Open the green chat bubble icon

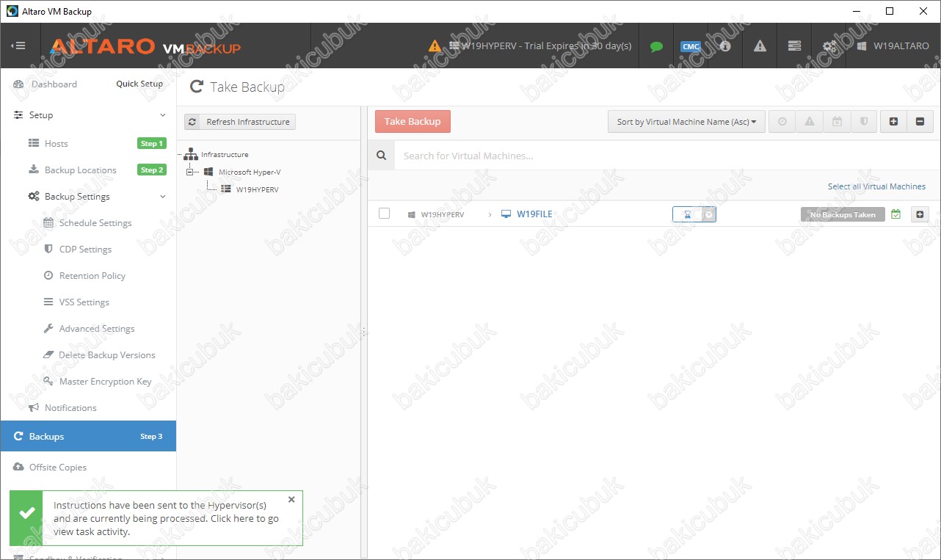(656, 46)
